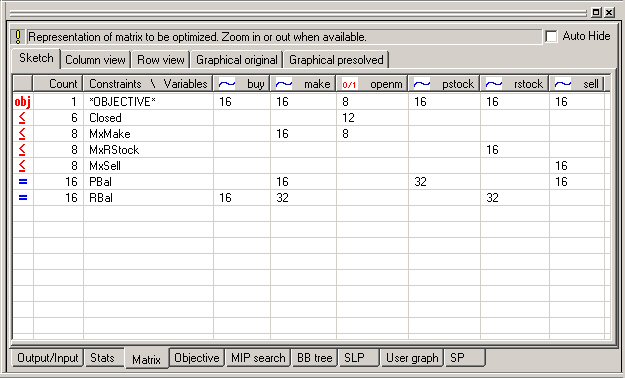Click the sell column header label

(591, 84)
